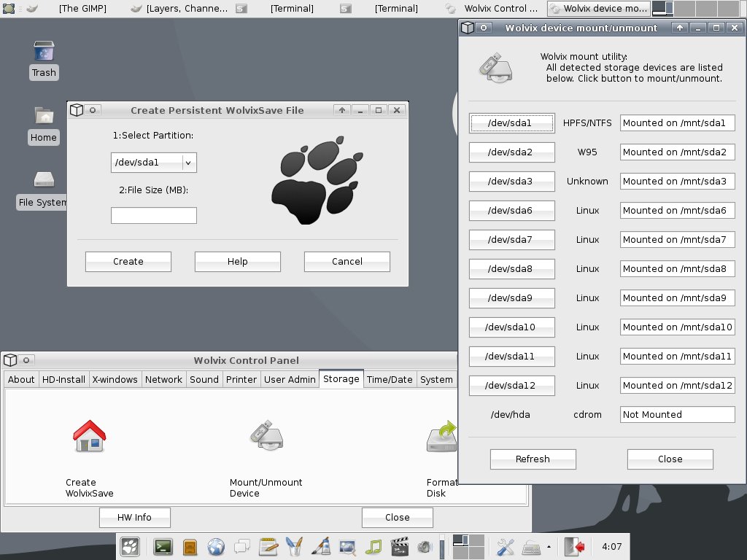Screen dimensions: 747x560
Task: Click the music note icon in the panel
Action: pyautogui.click(x=373, y=547)
